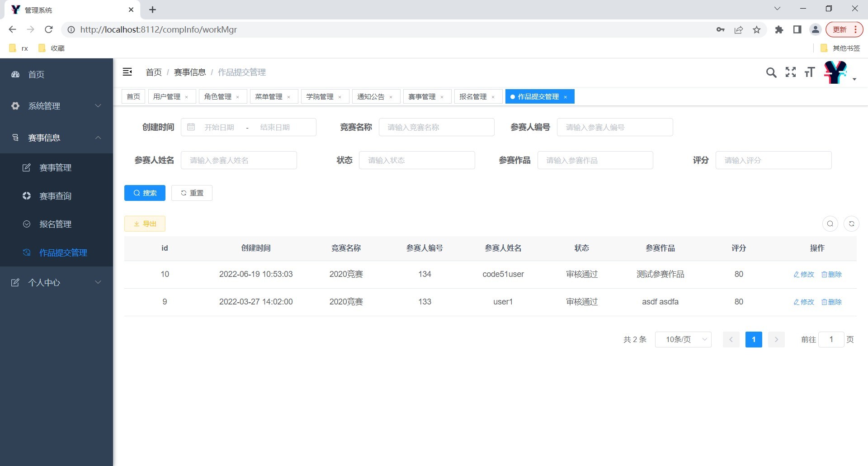The width and height of the screenshot is (868, 466).
Task: Open the Chrome tab search dropdown arrow
Action: [x=777, y=9]
